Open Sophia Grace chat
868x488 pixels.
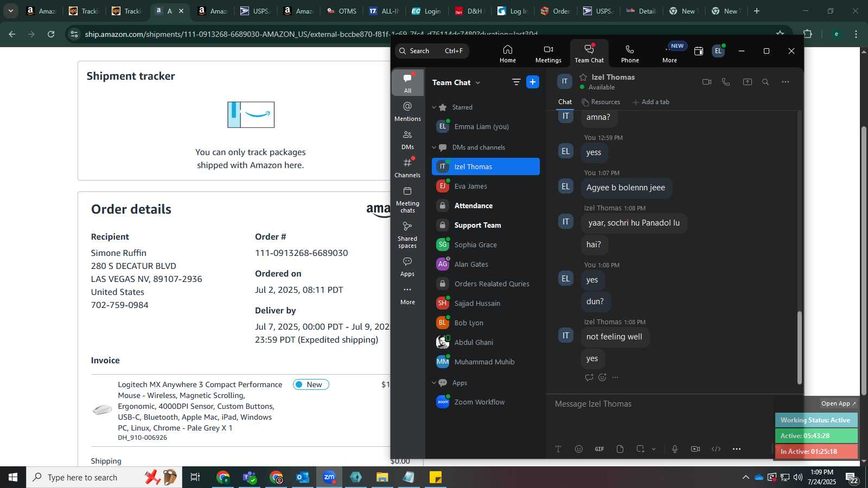pos(486,245)
